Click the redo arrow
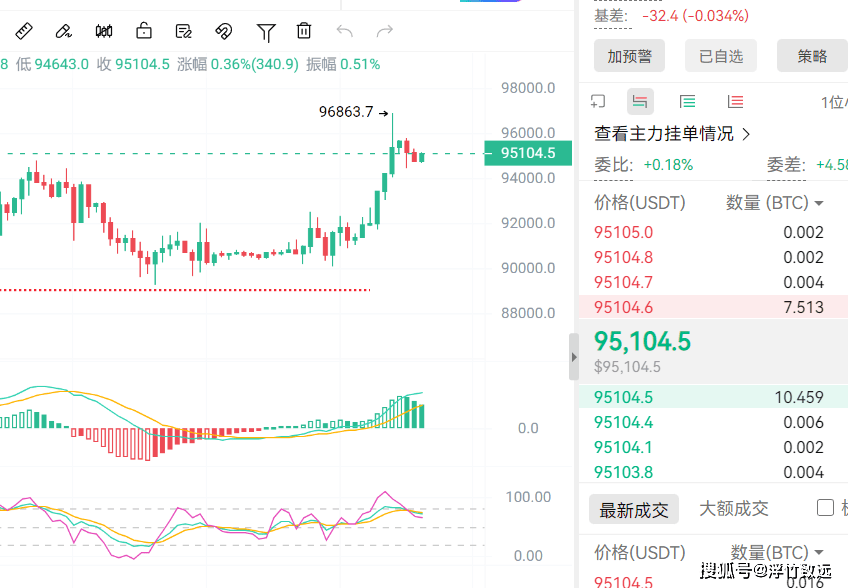 pyautogui.click(x=385, y=31)
